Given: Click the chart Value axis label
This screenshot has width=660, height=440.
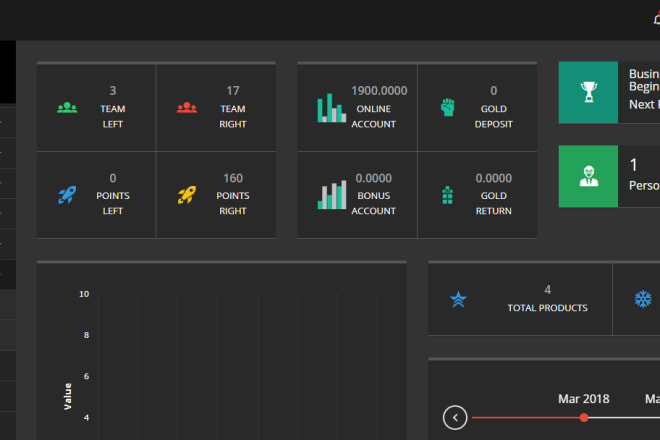Looking at the screenshot, I should (67, 396).
